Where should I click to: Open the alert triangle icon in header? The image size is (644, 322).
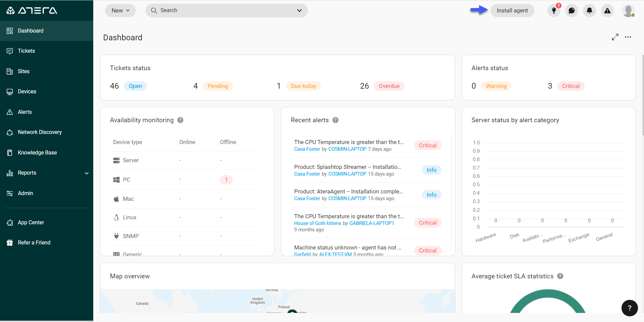[607, 11]
